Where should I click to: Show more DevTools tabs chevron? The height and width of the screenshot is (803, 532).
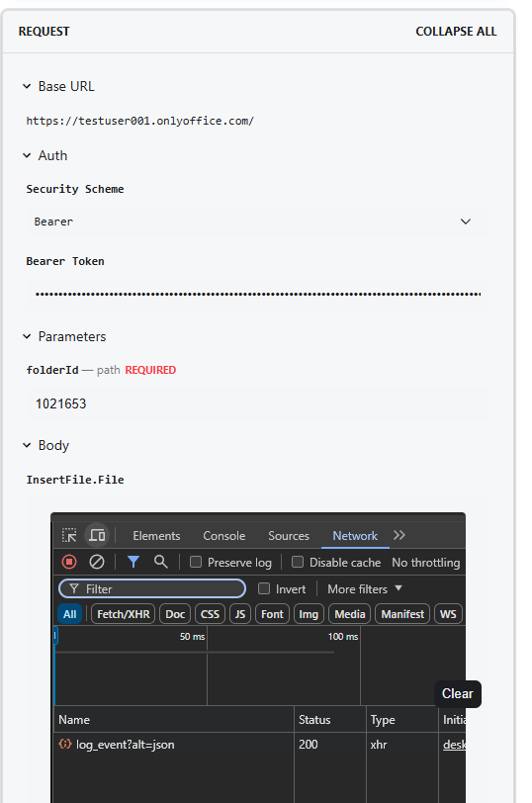tap(399, 535)
